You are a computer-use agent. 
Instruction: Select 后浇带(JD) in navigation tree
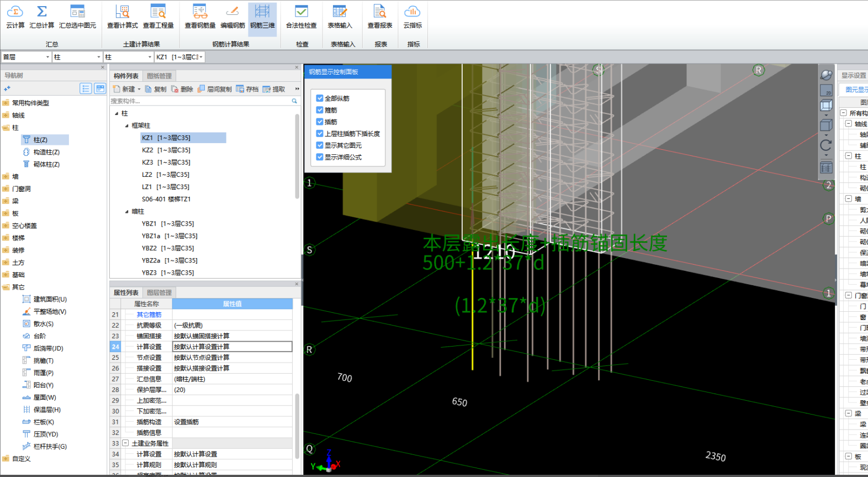[48, 348]
